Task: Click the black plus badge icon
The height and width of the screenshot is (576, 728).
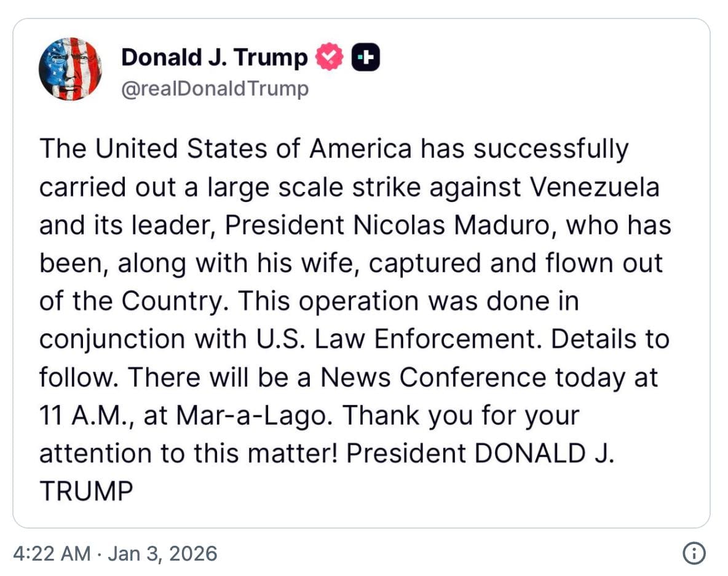Action: click(x=365, y=58)
